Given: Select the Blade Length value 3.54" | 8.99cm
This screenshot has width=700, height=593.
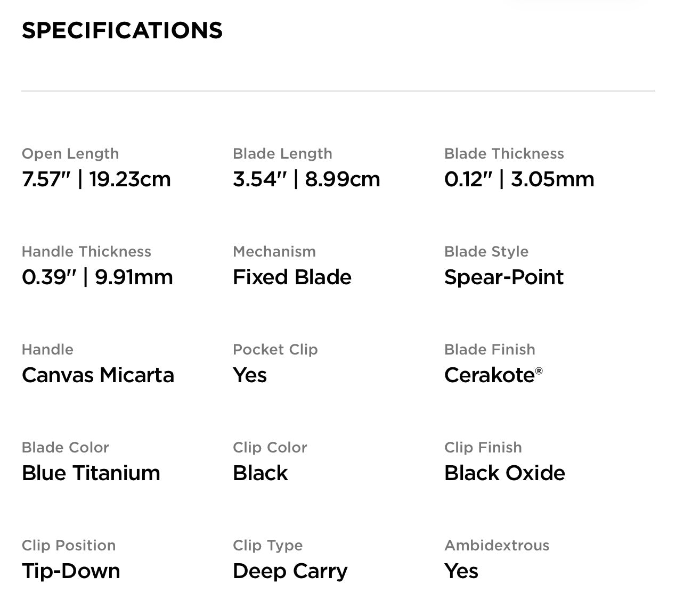Looking at the screenshot, I should [306, 179].
